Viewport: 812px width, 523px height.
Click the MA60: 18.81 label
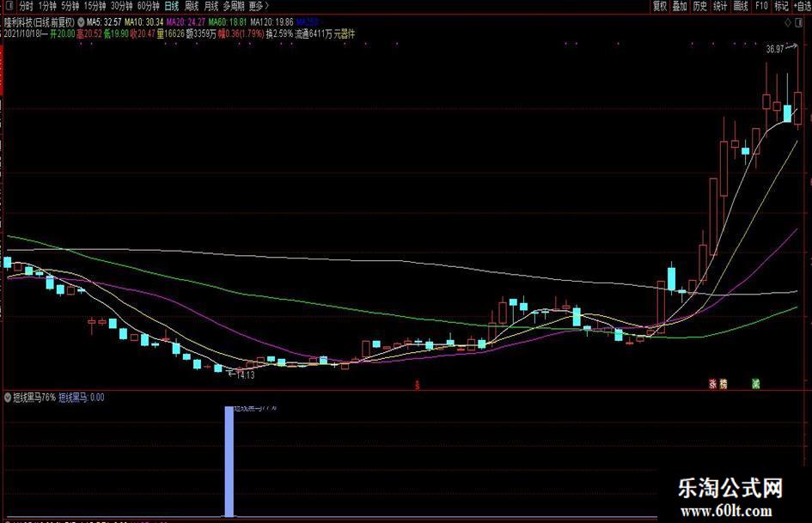(228, 22)
